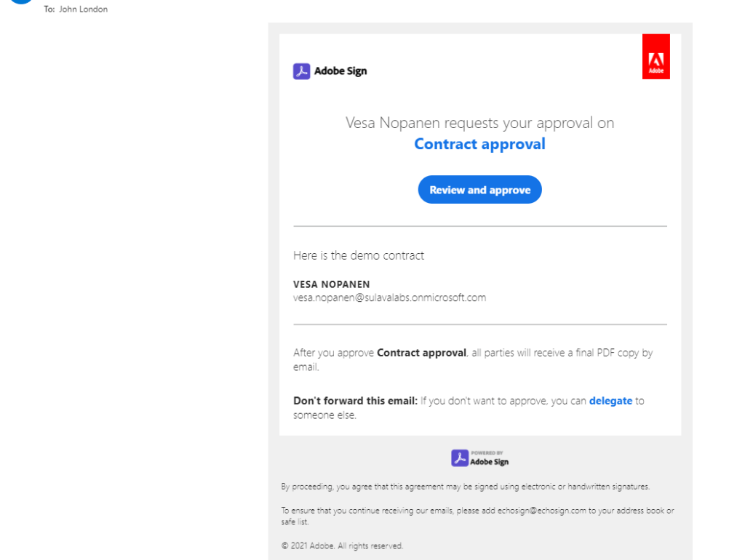Click the 'By proceeding, you agree' disclaimer text
Image resolution: width=745 pixels, height=560 pixels.
(x=465, y=487)
